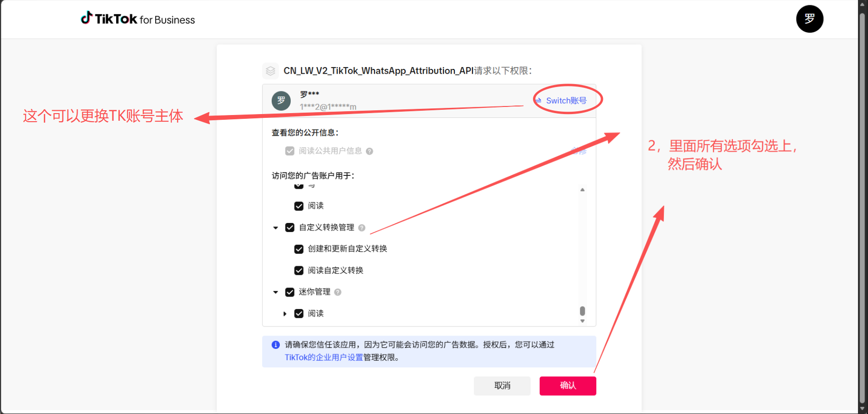Open help icon next to 自定义转换管理
This screenshot has width=868, height=414.
click(x=362, y=228)
